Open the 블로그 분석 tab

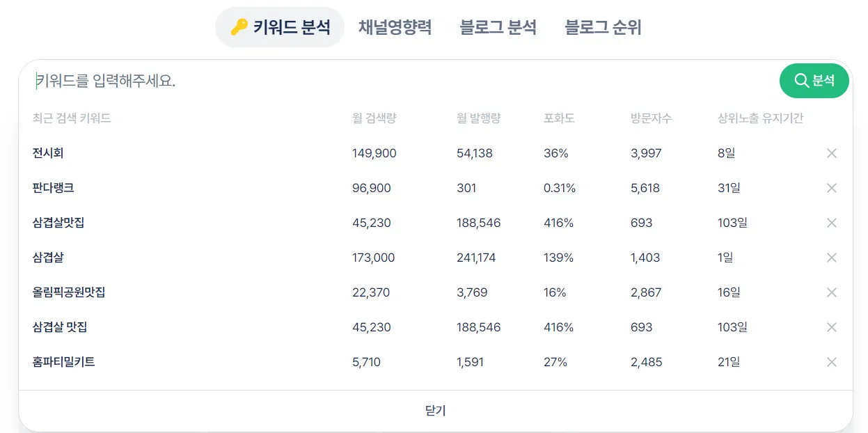498,28
